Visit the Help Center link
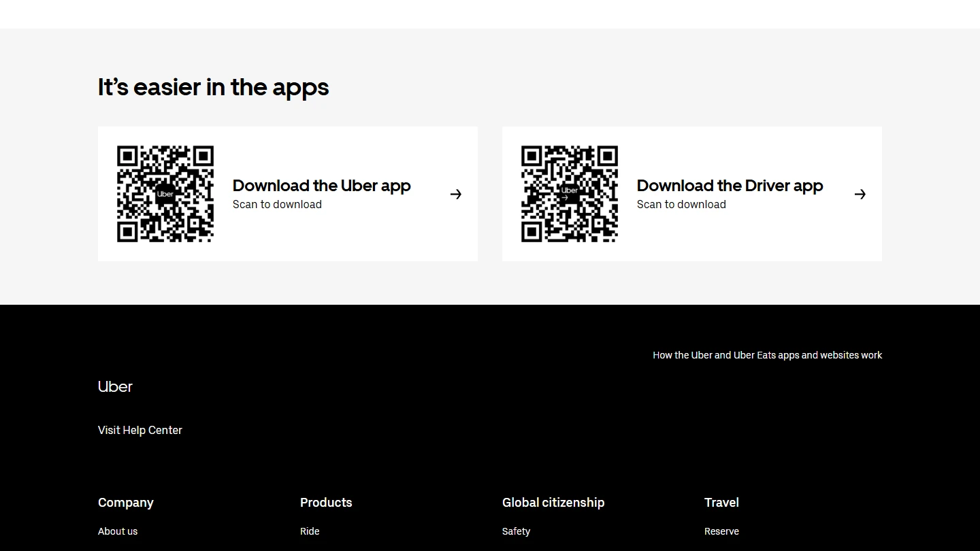Screen dimensions: 980x551 [140, 430]
